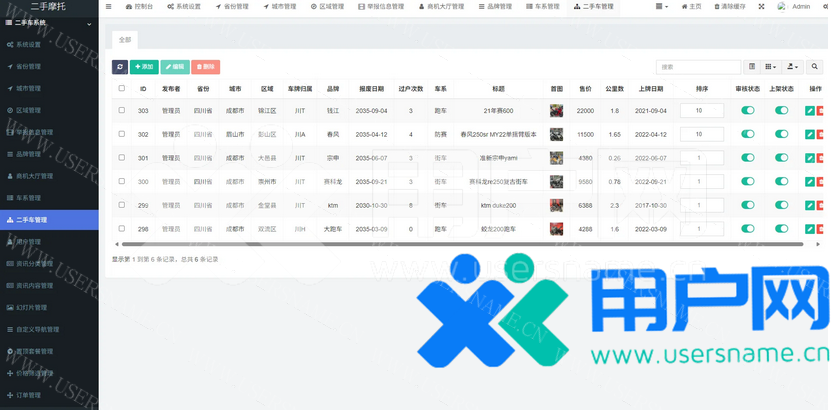Click the green 添加 button

pyautogui.click(x=144, y=67)
